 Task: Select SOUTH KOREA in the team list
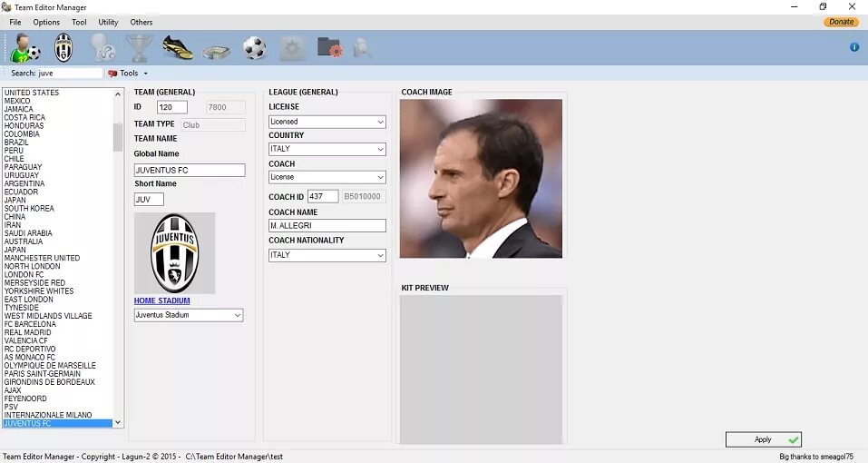29,208
